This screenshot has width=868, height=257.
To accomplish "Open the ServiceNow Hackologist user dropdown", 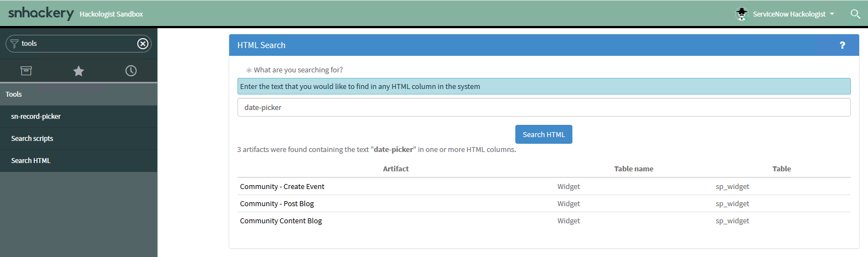I will [793, 14].
